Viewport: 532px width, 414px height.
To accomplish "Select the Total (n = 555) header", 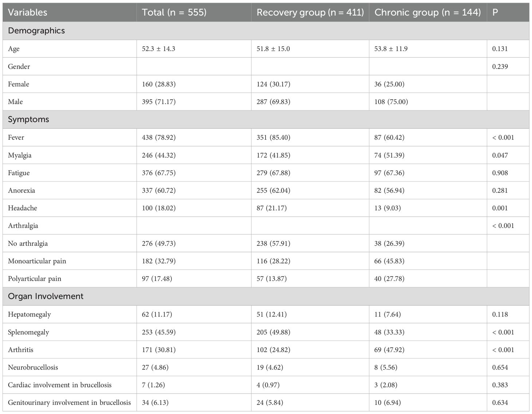I will tap(174, 12).
